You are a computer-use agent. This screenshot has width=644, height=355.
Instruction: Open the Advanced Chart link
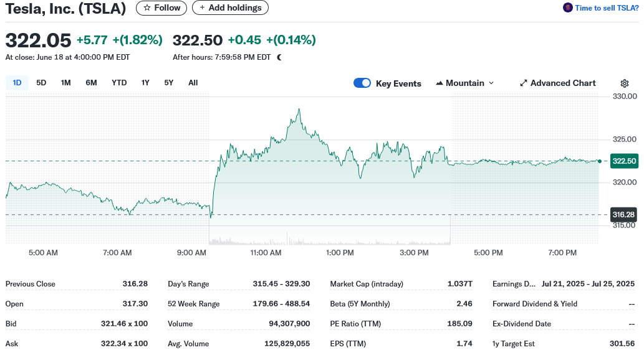pyautogui.click(x=558, y=83)
